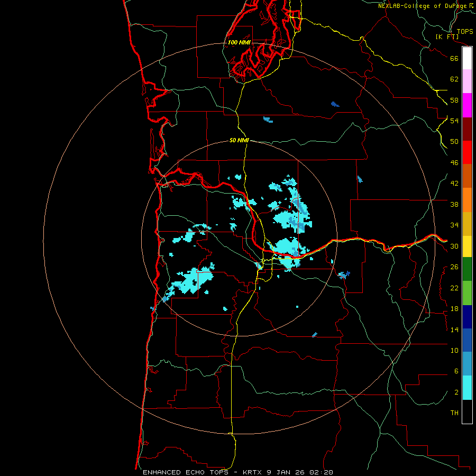This screenshot has width=476, height=476.
Task: Click the 02:20 timestamp
Action: pyautogui.click(x=321, y=472)
